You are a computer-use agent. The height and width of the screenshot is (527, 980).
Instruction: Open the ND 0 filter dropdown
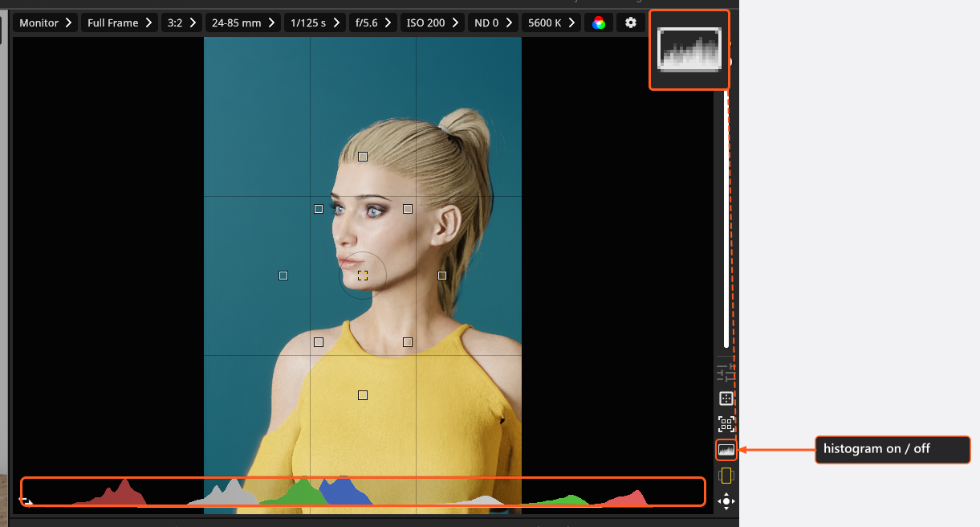point(493,22)
